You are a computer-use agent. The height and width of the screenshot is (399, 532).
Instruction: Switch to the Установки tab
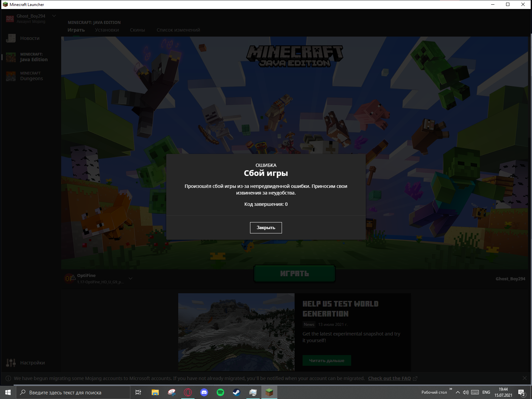[107, 30]
